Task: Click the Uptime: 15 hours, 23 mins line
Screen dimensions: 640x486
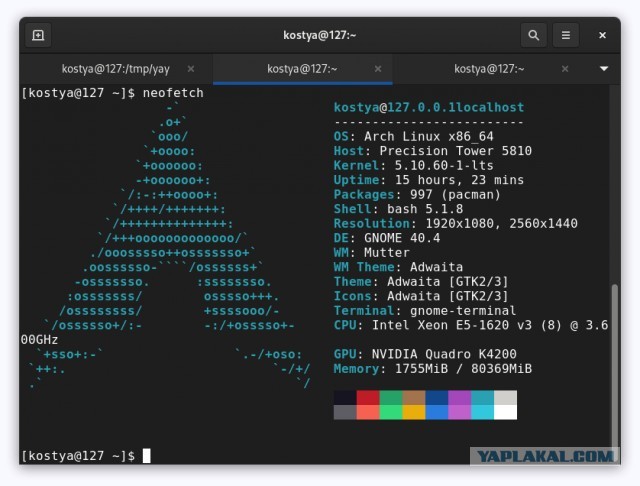Action: coord(429,180)
